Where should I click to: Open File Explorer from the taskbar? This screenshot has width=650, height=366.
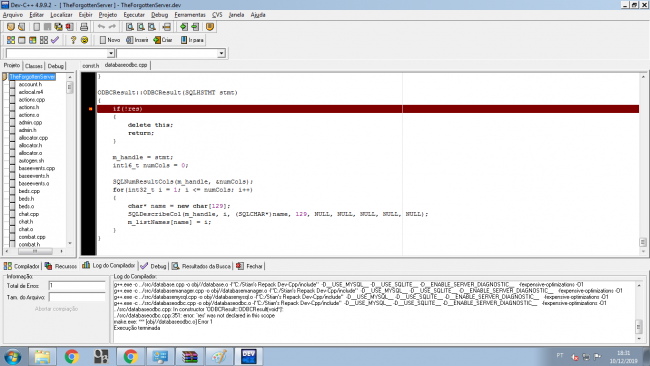(42, 356)
